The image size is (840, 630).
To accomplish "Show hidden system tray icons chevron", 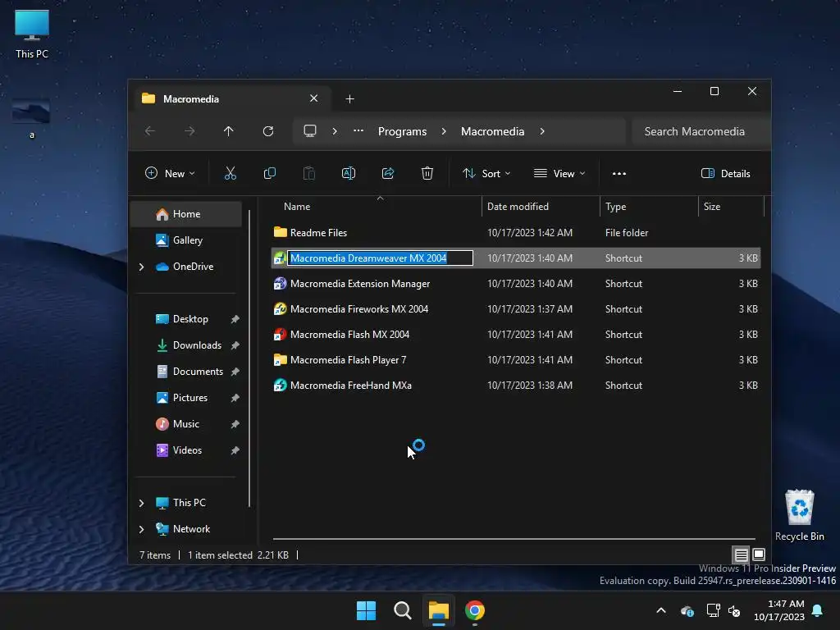I will point(661,610).
